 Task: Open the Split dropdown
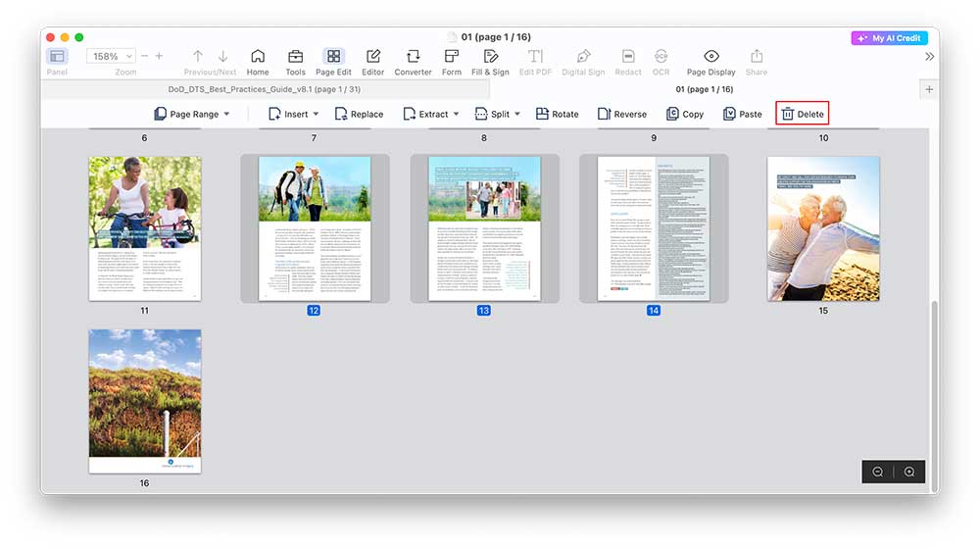click(x=498, y=114)
